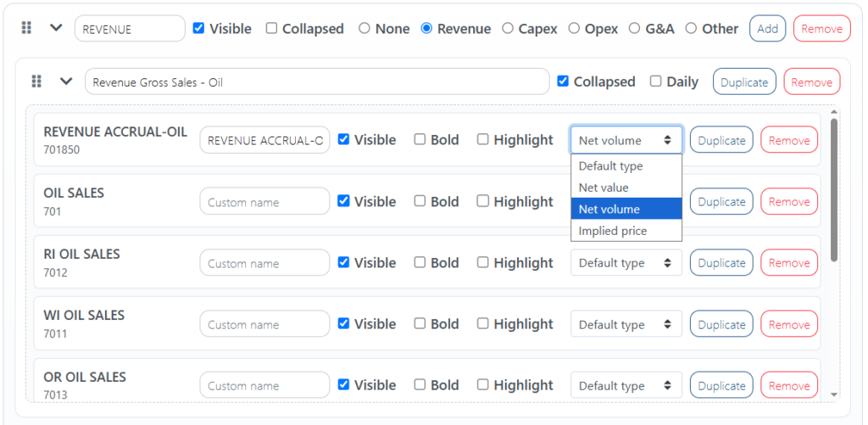
Task: Collapse the REVENUE group chevron
Action: (x=56, y=28)
